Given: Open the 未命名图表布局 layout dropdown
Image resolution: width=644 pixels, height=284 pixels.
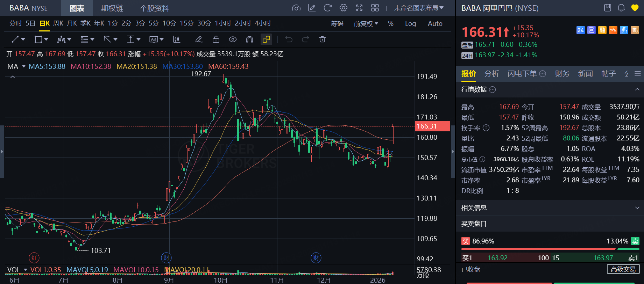Looking at the screenshot, I should (418, 8).
